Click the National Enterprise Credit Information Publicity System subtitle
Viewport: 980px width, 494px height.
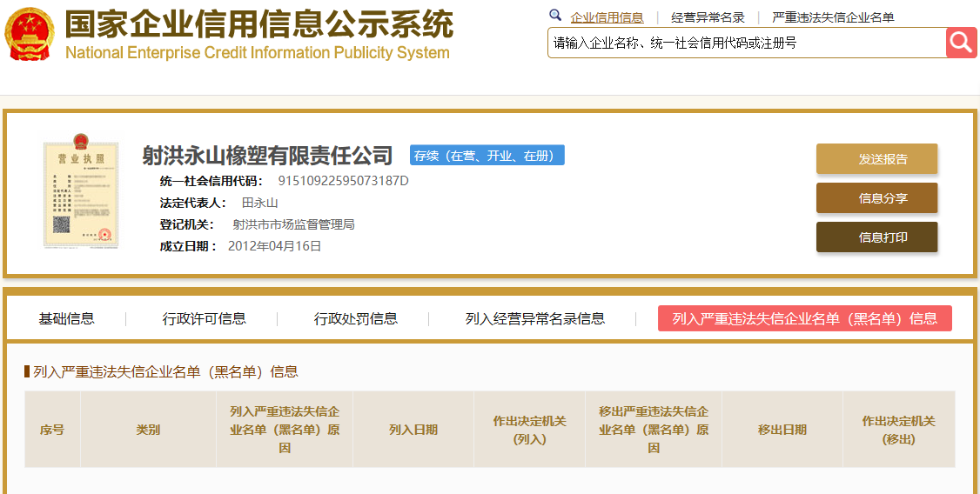coord(257,52)
